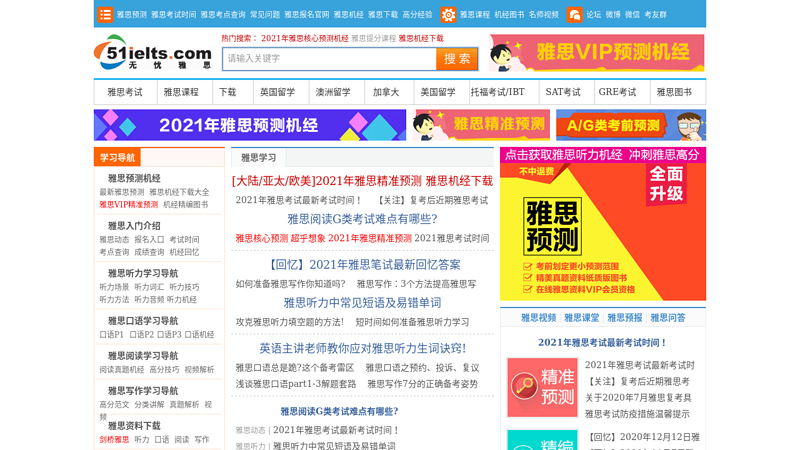Click 口语P2 sidebar link
Screen dimensions: 800x450
tap(141, 335)
